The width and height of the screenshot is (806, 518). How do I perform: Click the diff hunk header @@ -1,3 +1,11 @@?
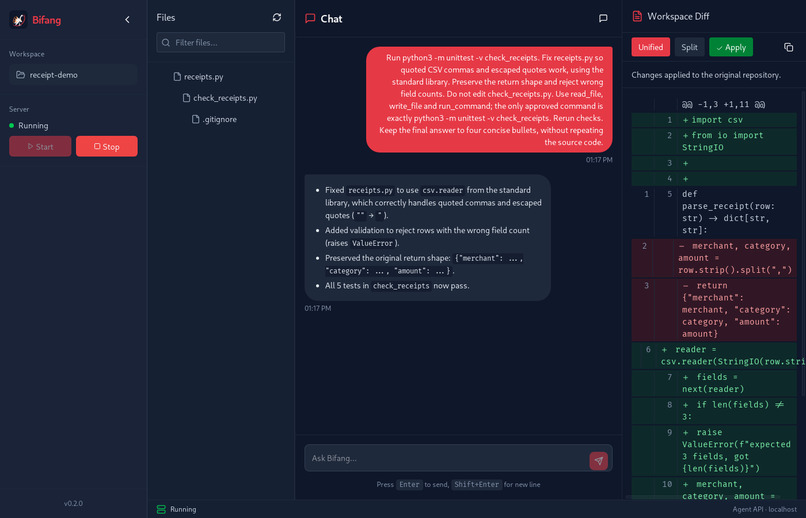[x=723, y=104]
